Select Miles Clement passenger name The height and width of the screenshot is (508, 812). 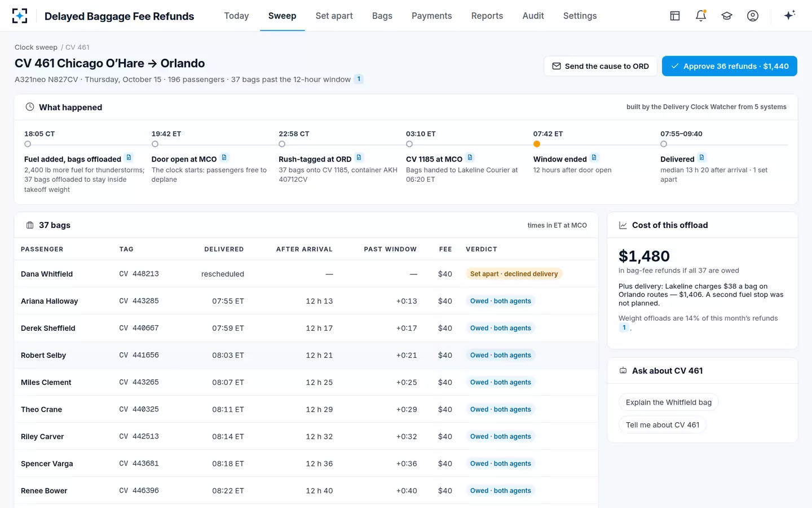(x=46, y=382)
